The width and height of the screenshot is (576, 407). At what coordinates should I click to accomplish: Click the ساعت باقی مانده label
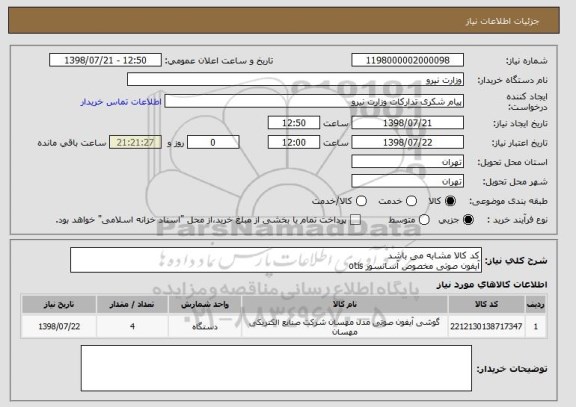pyautogui.click(x=72, y=143)
